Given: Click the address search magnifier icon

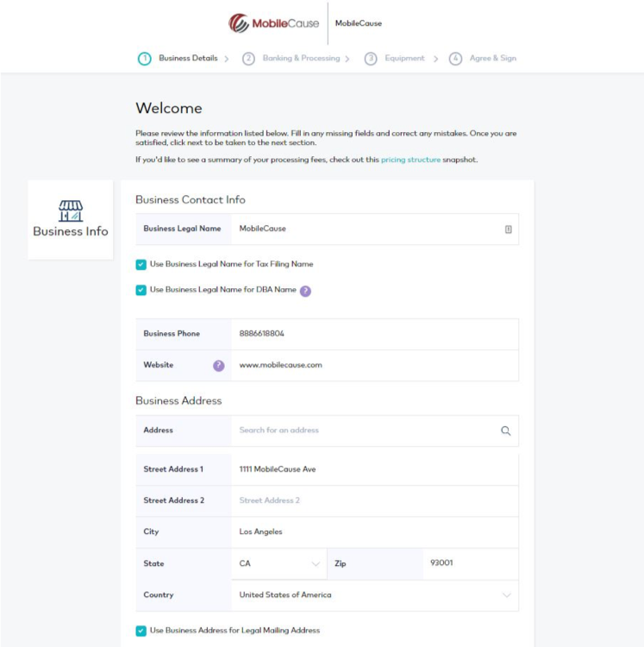Looking at the screenshot, I should [x=506, y=430].
